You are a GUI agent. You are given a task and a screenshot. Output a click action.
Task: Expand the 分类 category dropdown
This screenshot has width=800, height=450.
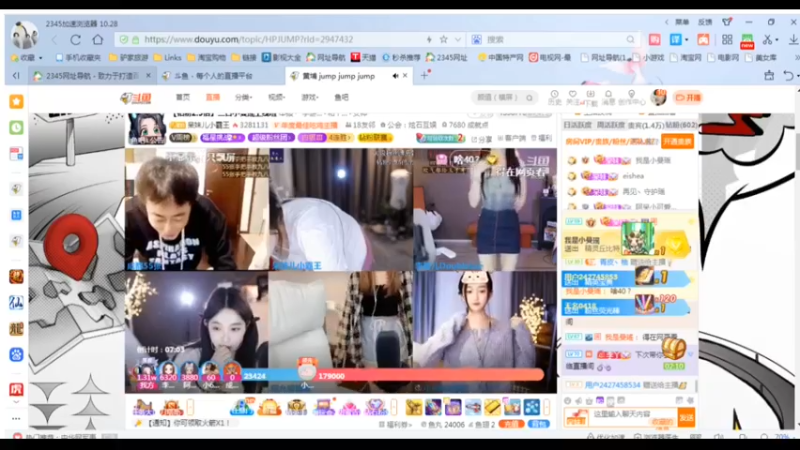[243, 97]
